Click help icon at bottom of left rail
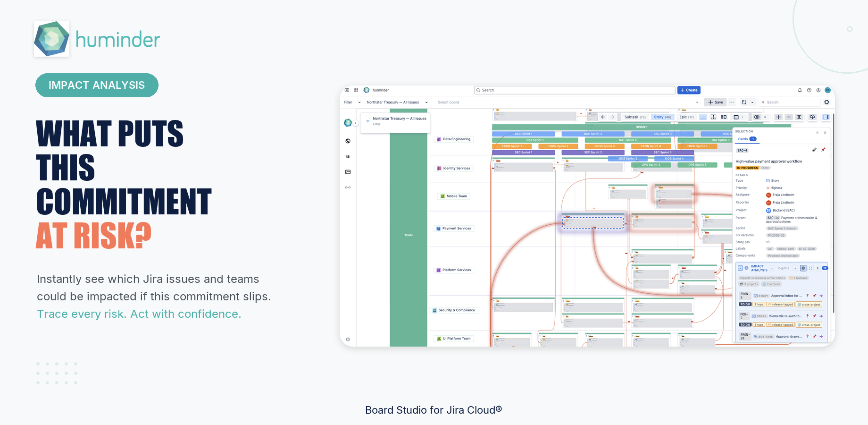 (348, 339)
